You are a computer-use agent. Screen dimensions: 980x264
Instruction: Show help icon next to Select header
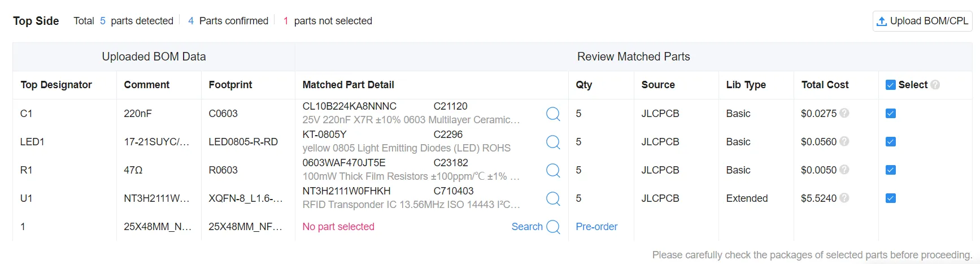click(935, 85)
